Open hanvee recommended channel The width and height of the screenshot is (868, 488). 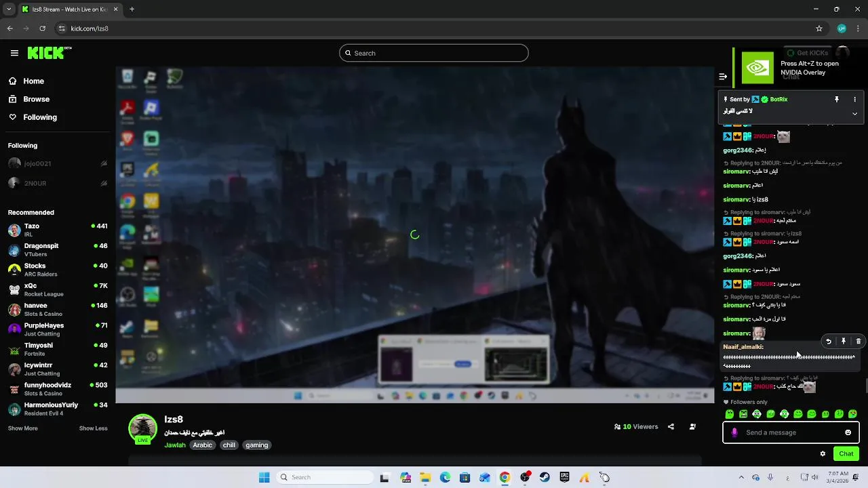[x=58, y=309]
